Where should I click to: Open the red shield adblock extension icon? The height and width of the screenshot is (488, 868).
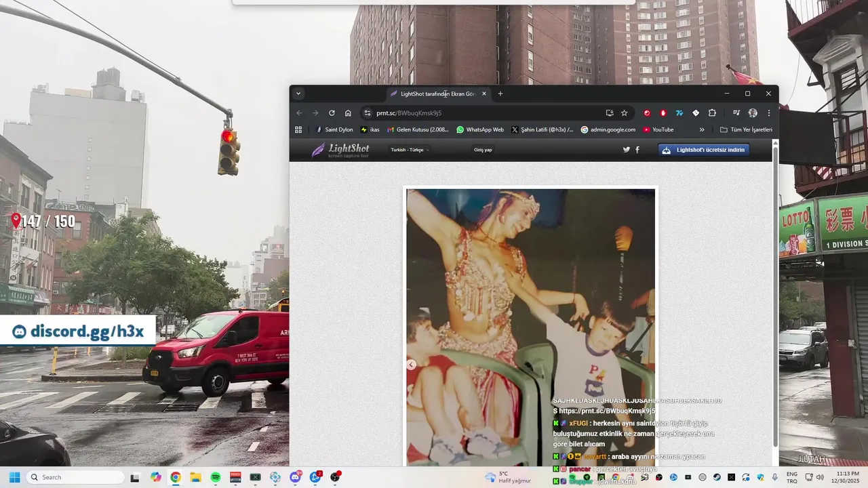pos(663,113)
